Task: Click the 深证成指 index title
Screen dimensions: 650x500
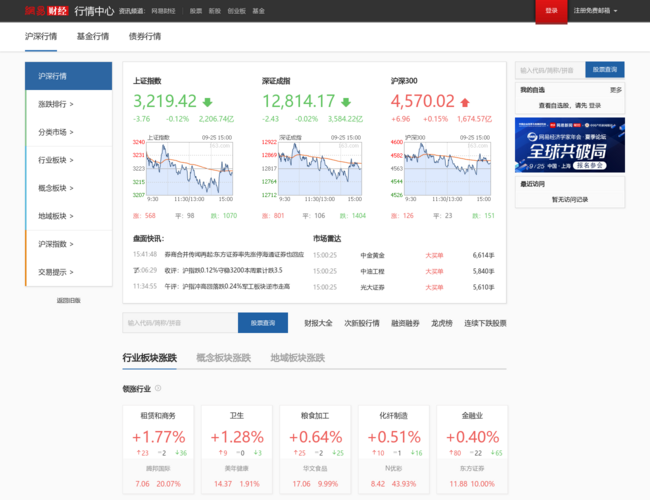Action: click(x=276, y=81)
